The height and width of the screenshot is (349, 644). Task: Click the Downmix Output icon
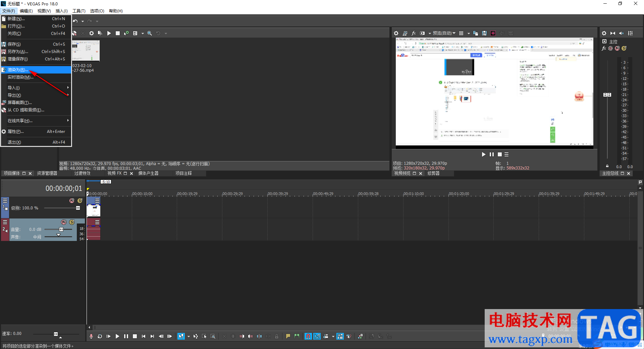(613, 33)
